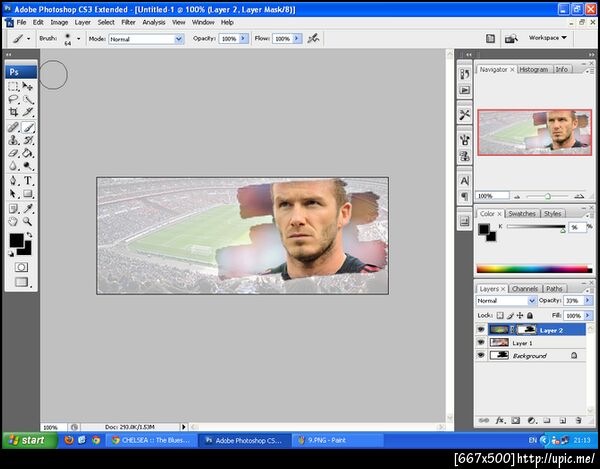Hide Layer 1 with eye icon
600x469 pixels.
[481, 343]
